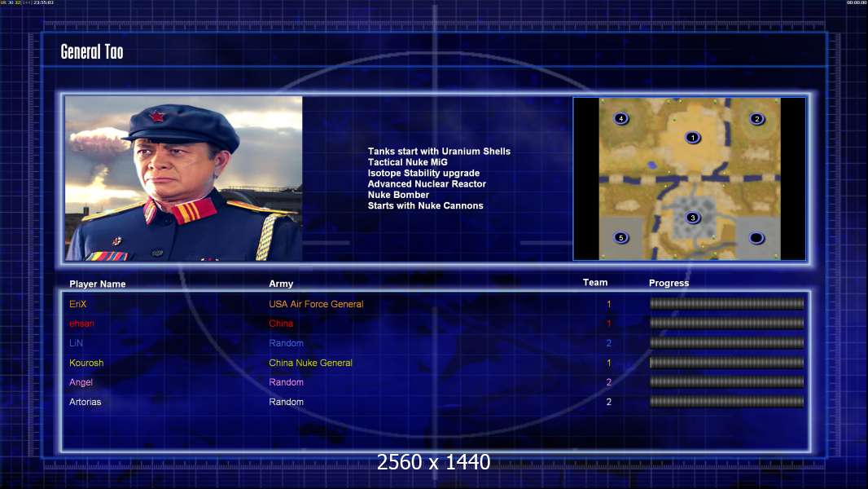Viewport: 868px width, 489px height.
Task: Select player name EriX
Action: (x=78, y=304)
